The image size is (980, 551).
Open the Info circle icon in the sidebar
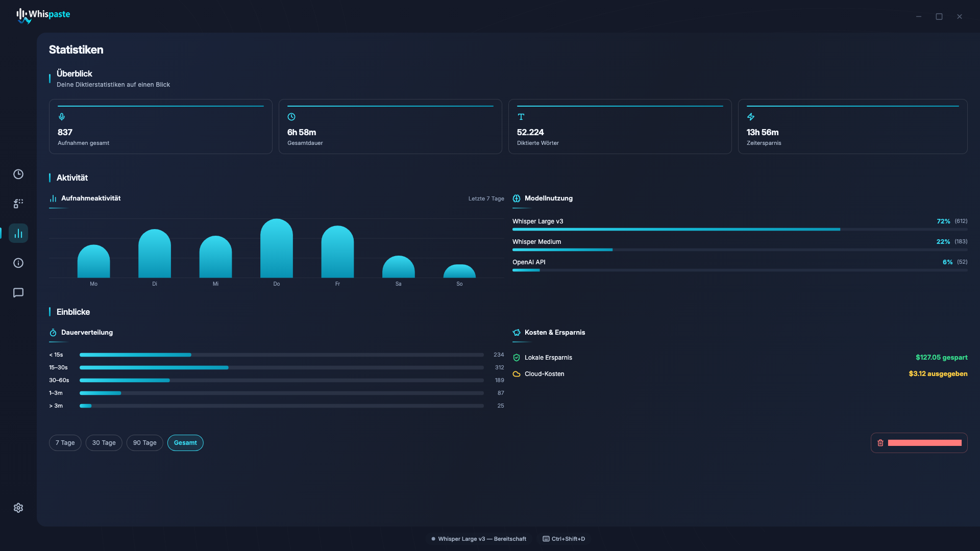tap(18, 263)
